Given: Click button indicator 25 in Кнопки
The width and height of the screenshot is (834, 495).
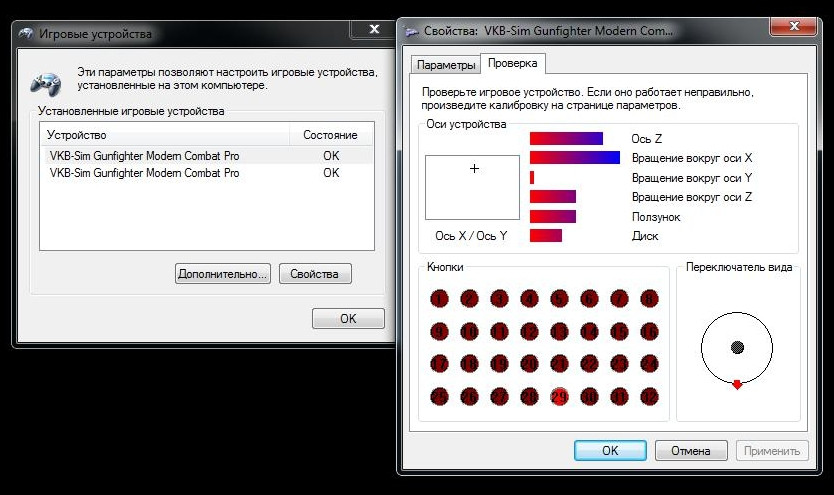Looking at the screenshot, I should point(439,397).
